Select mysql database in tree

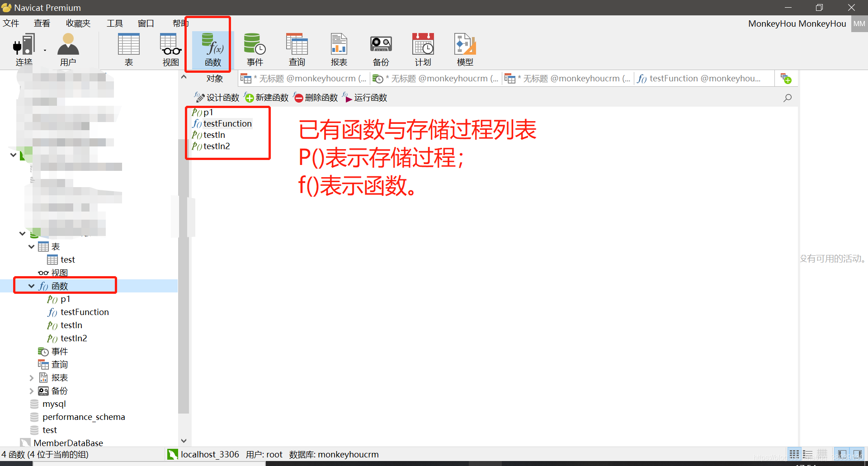point(48,404)
